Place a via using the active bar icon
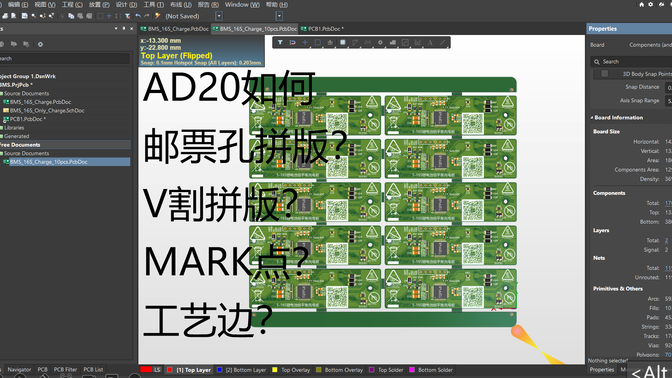This screenshot has width=672, height=378. (x=380, y=42)
